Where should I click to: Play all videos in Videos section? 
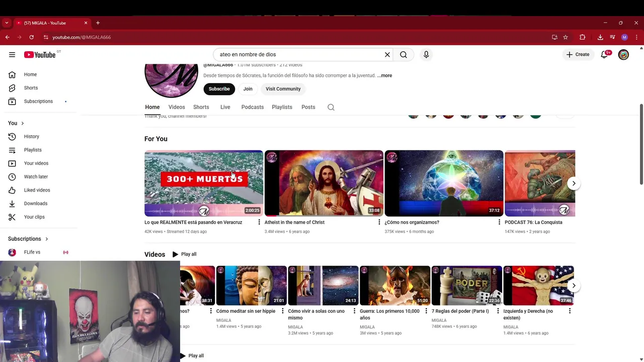(x=184, y=254)
